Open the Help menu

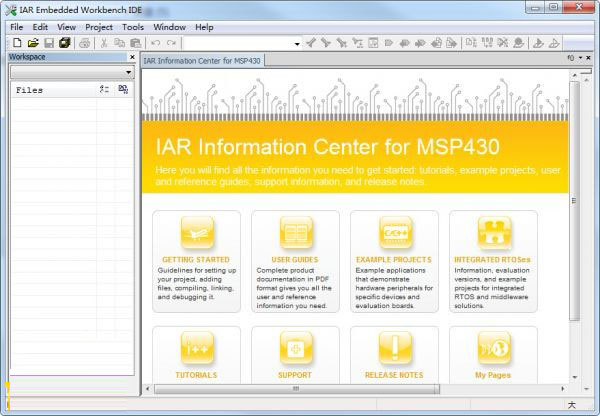(x=204, y=27)
